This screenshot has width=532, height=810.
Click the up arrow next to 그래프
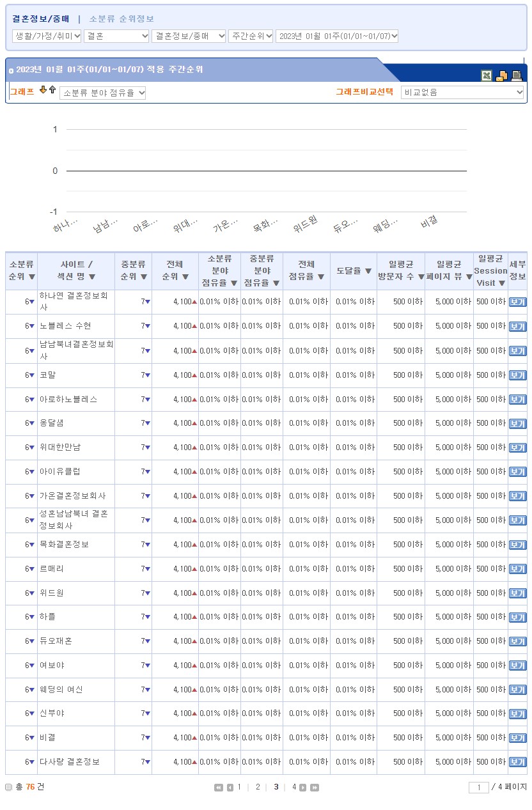pos(52,90)
